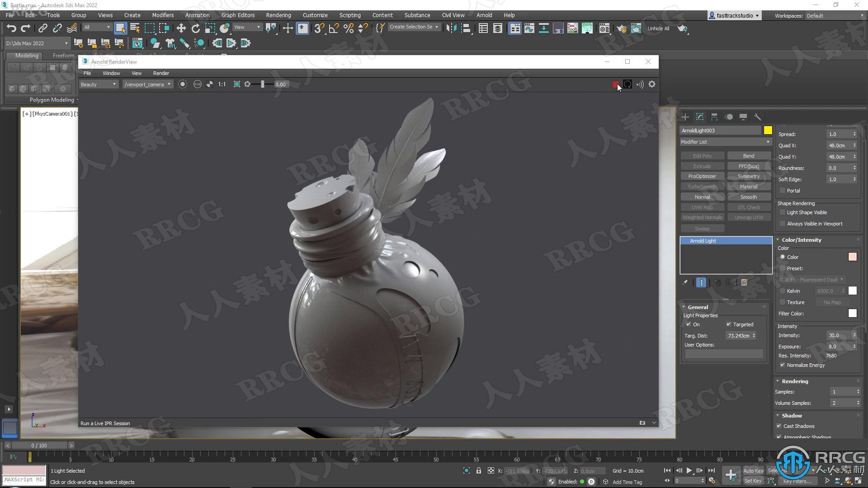
Task: Adjust the RenderView exposure slider
Action: (262, 84)
